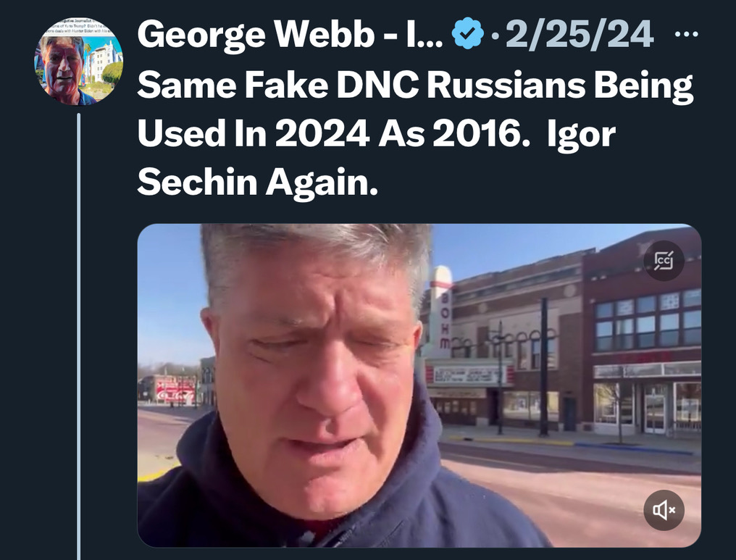Click the BOHM theater sign in the video
736x560 pixels.
[x=443, y=312]
